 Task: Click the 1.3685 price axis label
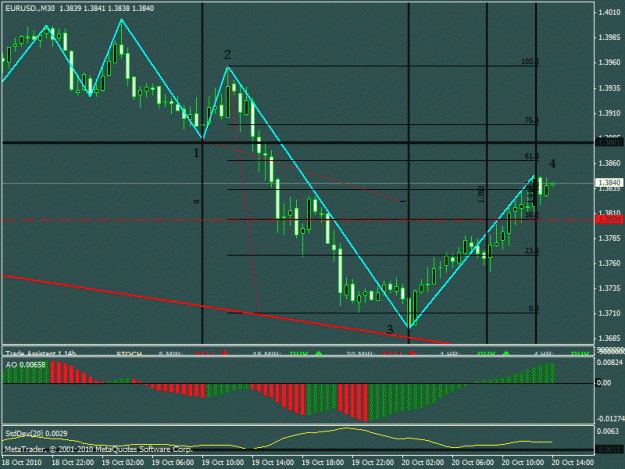(609, 338)
